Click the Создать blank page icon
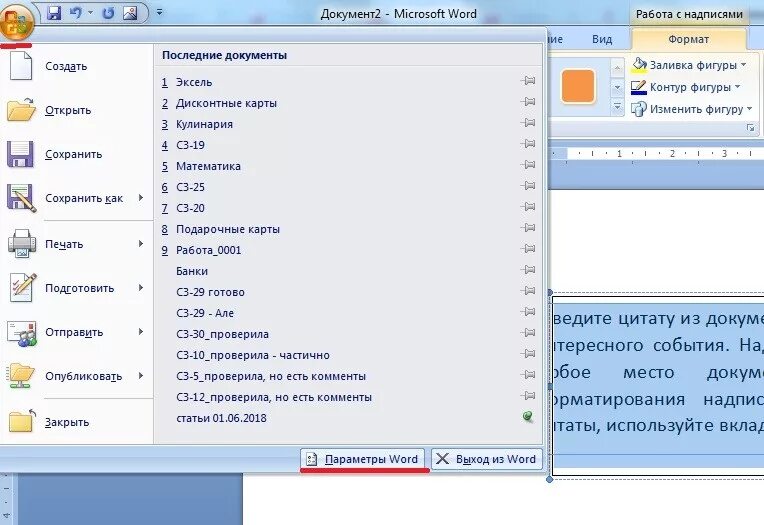The width and height of the screenshot is (764, 525). [x=20, y=65]
